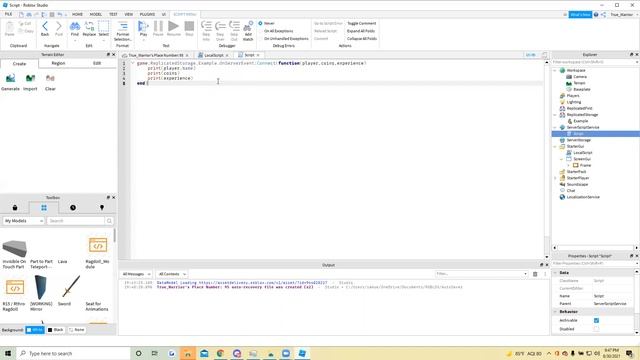
Task: Click the Toolbox search magnifier button
Action: pyautogui.click(x=109, y=221)
